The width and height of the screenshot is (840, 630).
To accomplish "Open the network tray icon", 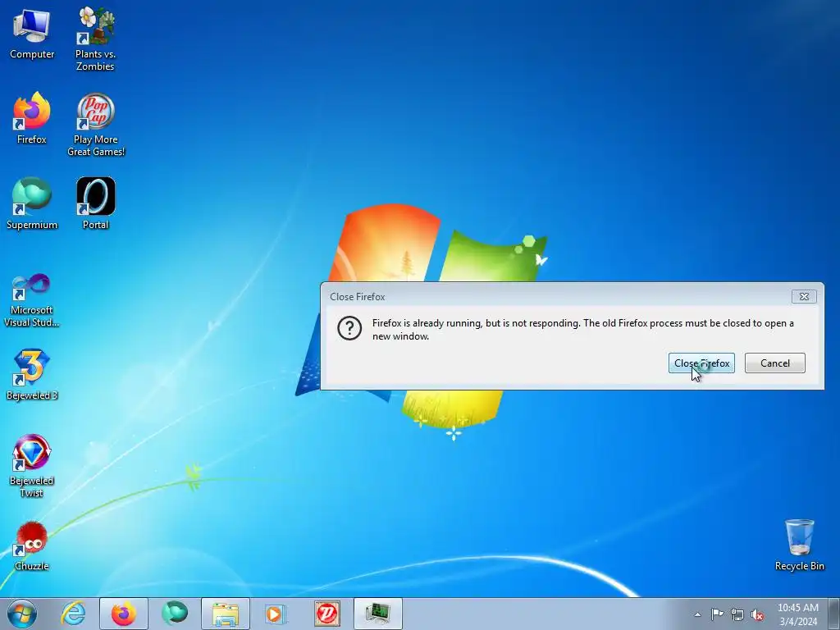I will tap(737, 614).
